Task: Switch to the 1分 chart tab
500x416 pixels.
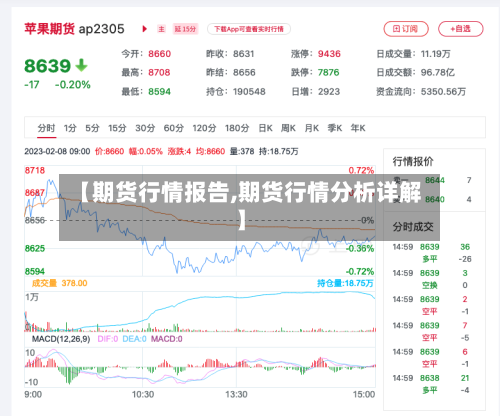Action: (x=70, y=128)
